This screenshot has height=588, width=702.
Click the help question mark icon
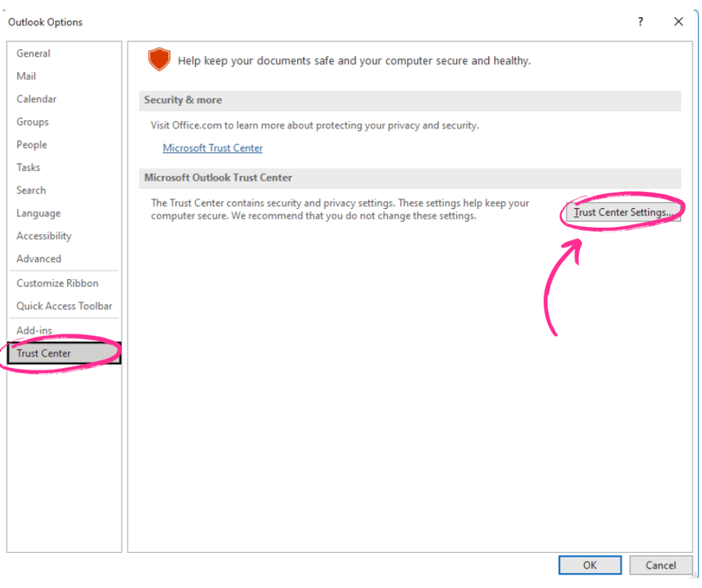coord(640,21)
